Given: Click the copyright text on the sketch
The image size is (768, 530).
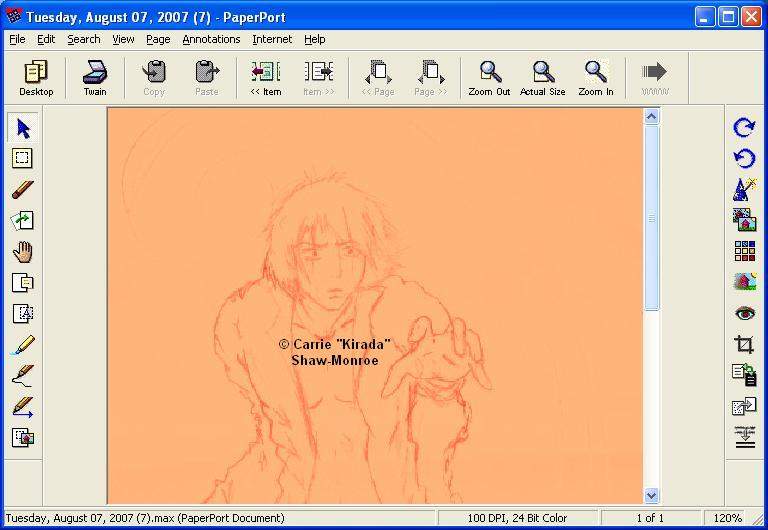Looking at the screenshot, I should coord(335,352).
